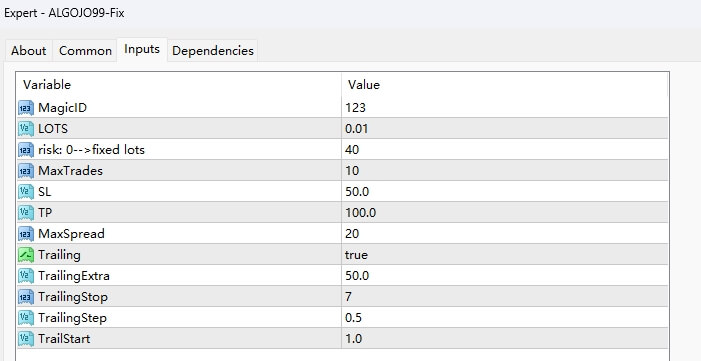701x361 pixels.
Task: Select the icon beside risk fixed lots
Action: [26, 150]
